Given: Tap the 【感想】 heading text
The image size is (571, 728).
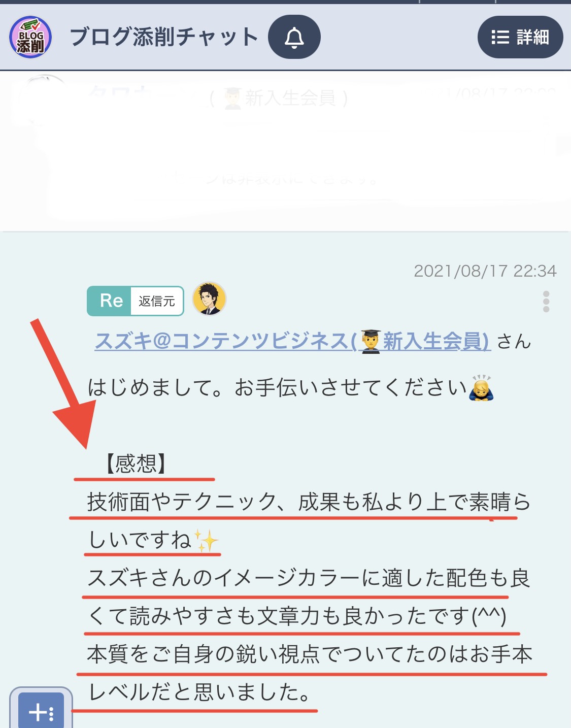Looking at the screenshot, I should click(x=136, y=464).
